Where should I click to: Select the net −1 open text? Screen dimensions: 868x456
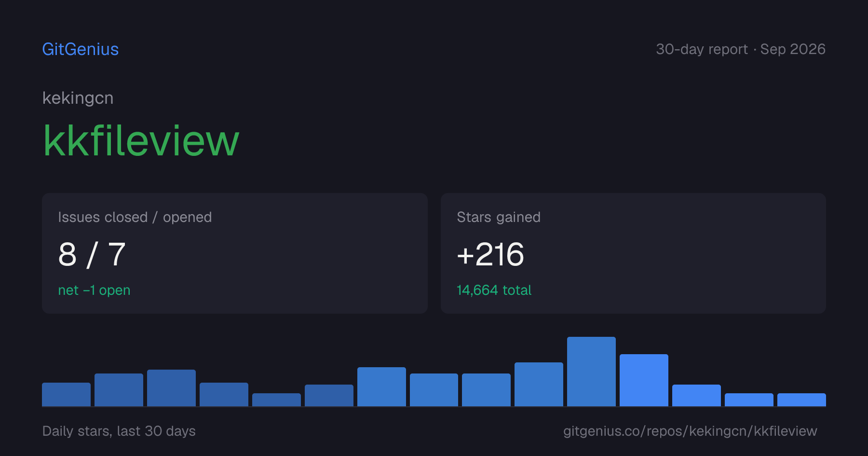94,290
